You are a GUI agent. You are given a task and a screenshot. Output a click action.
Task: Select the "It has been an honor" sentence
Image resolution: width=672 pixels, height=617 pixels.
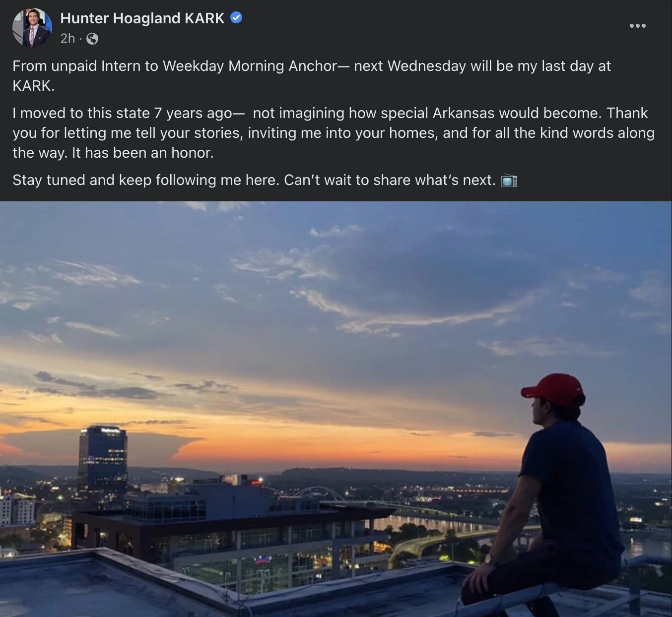click(142, 153)
